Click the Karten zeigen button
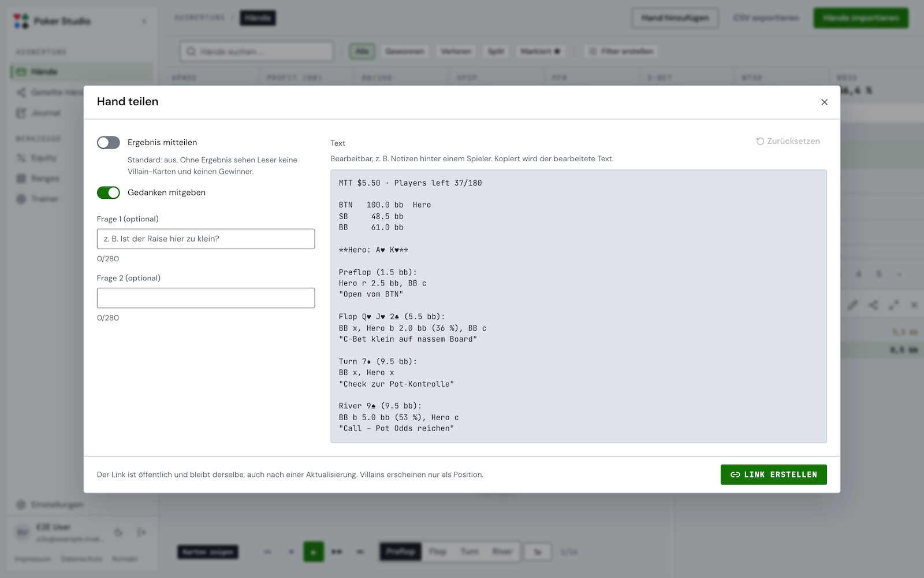Screen dimensions: 924x578 click(x=207, y=552)
